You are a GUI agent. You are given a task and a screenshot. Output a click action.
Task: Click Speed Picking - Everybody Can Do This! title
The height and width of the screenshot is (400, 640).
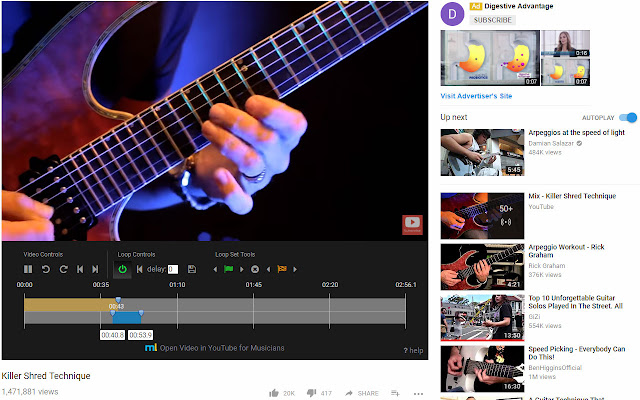click(x=577, y=353)
